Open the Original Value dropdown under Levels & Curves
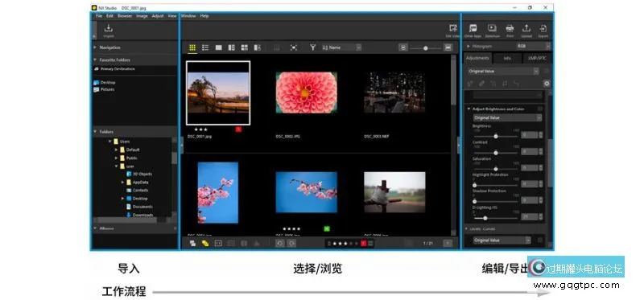The width and height of the screenshot is (644, 300). 502,240
